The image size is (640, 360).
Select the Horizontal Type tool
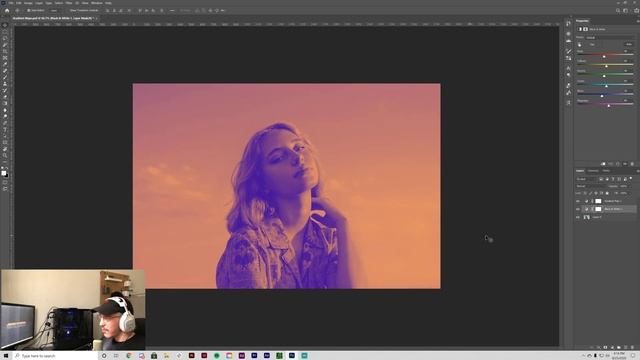tap(5, 129)
